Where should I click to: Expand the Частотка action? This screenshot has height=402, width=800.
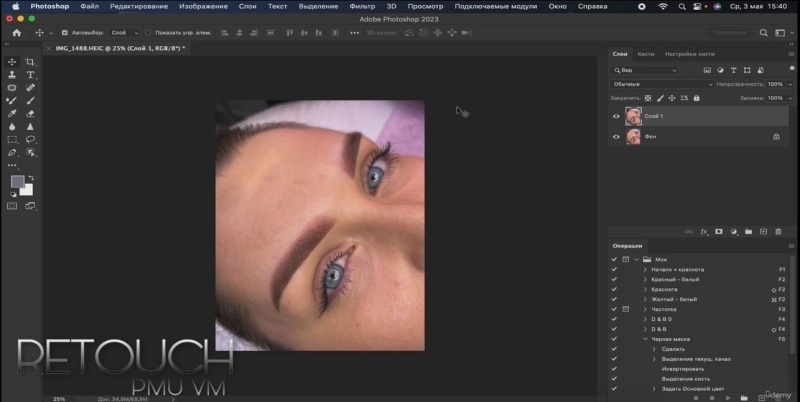click(644, 309)
